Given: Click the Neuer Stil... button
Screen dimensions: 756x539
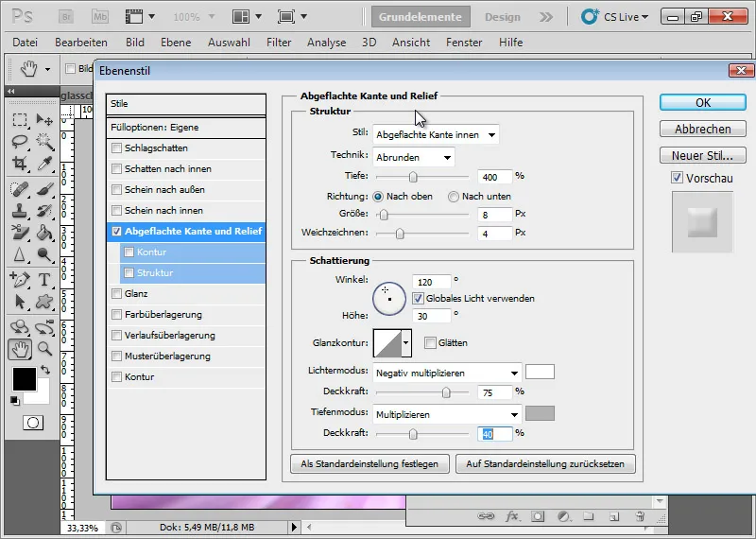Looking at the screenshot, I should (x=702, y=156).
